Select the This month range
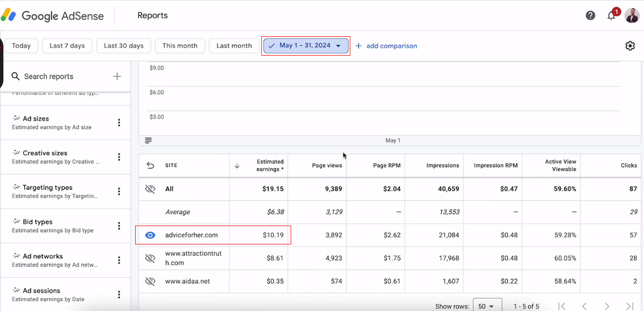The image size is (644, 311). click(x=180, y=46)
